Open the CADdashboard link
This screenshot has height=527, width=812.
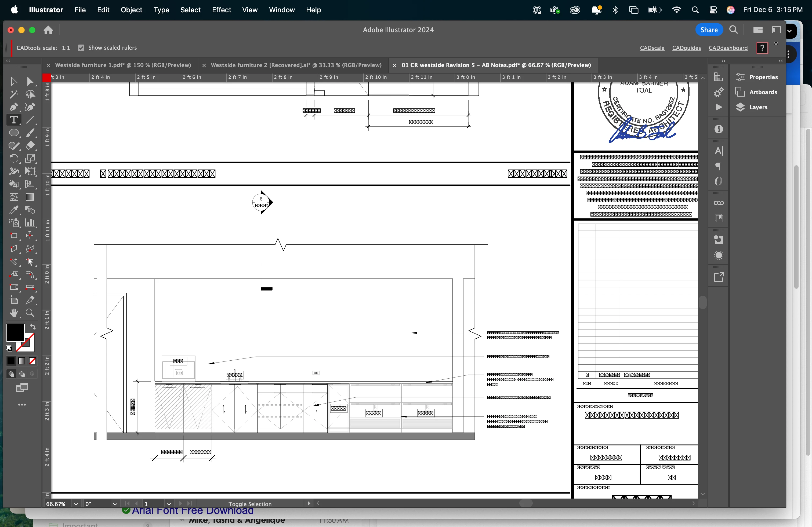point(728,48)
